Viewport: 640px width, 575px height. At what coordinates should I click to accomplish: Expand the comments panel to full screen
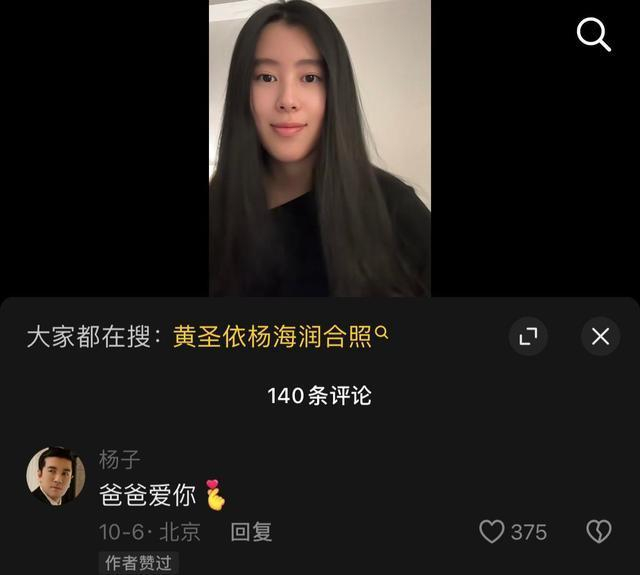[528, 337]
